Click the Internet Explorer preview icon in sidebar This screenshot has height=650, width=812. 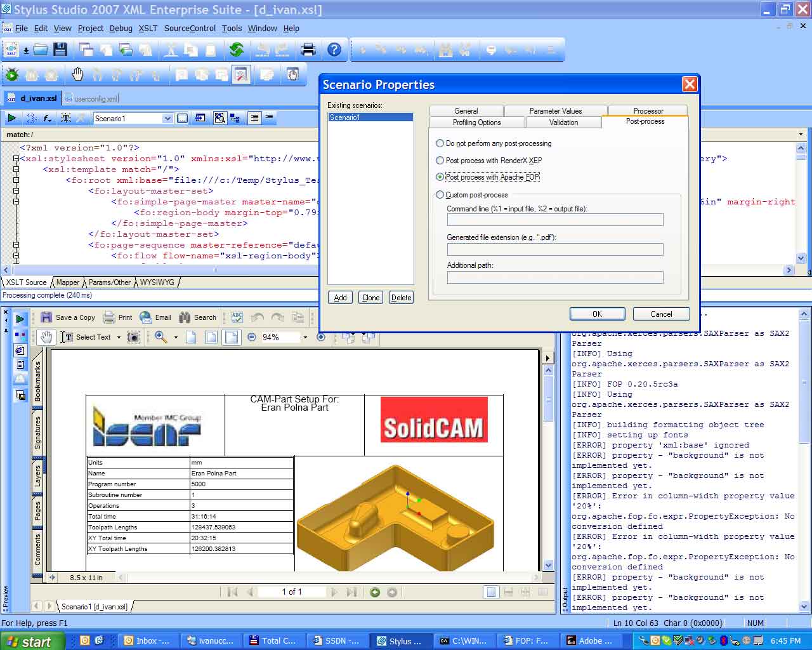(20, 350)
